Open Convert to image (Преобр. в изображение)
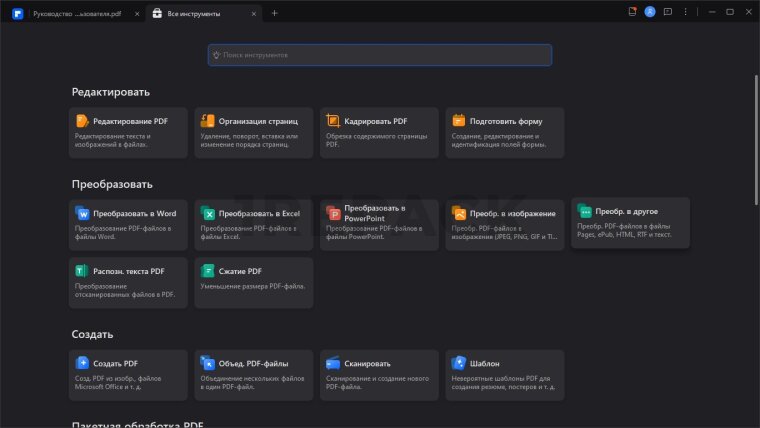 [504, 224]
